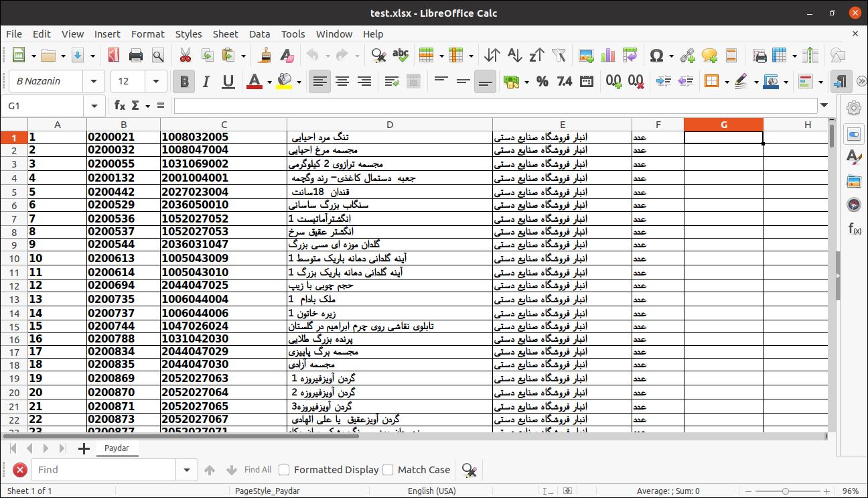The height and width of the screenshot is (498, 868).
Task: Toggle Print Preview icon
Action: [x=158, y=56]
